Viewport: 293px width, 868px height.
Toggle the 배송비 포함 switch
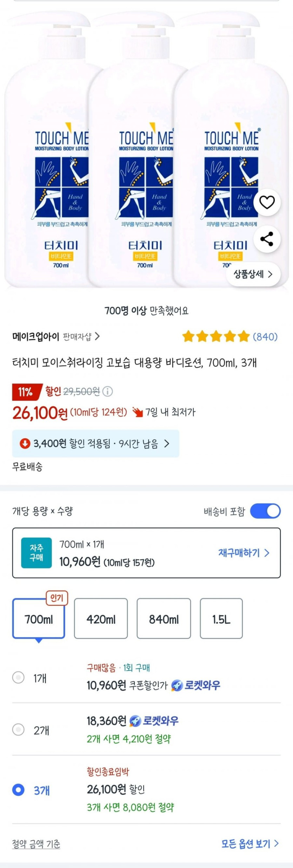tap(265, 511)
